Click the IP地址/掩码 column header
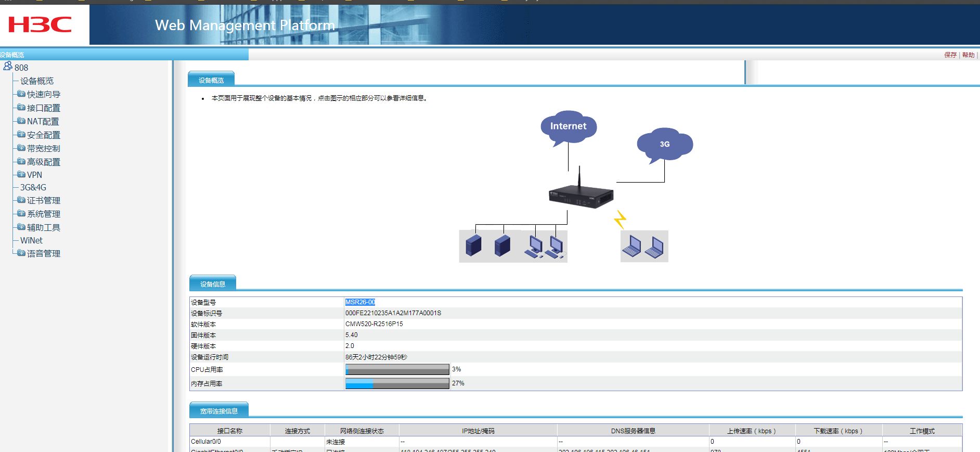Image resolution: width=980 pixels, height=452 pixels. tap(478, 431)
